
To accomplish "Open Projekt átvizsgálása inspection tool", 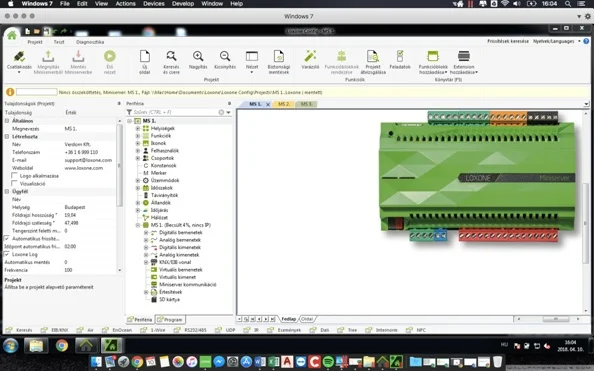I will [x=373, y=57].
